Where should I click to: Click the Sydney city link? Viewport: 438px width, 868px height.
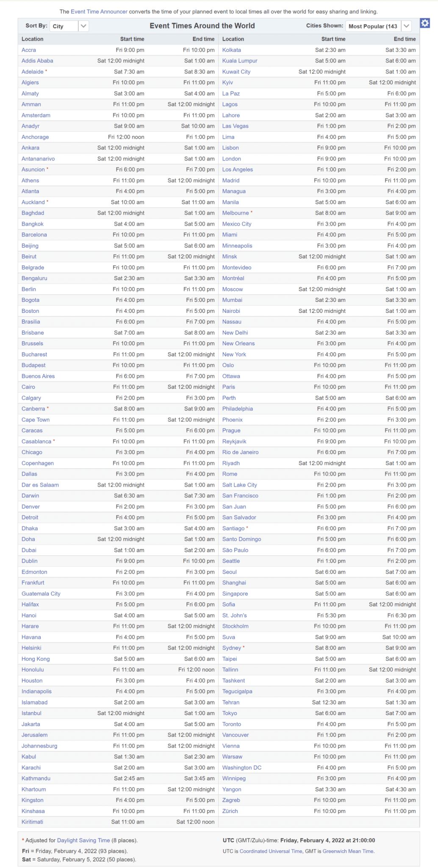point(231,648)
